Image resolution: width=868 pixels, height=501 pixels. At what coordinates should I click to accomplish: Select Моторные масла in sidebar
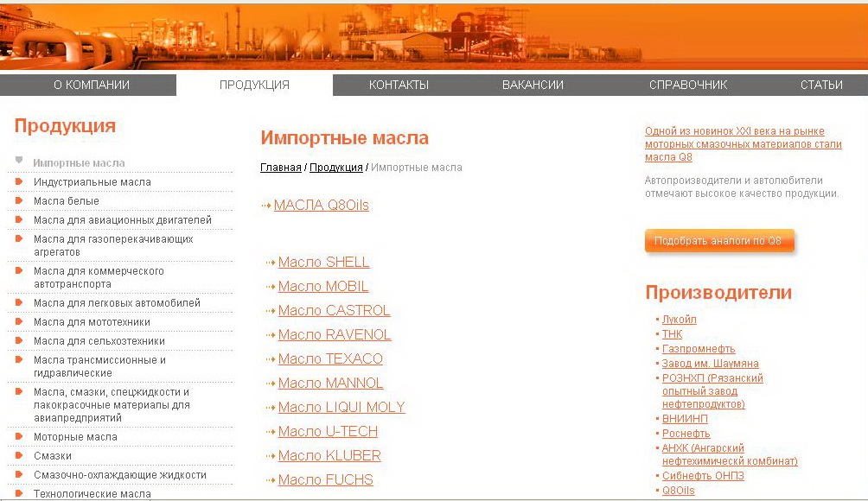[x=75, y=437]
